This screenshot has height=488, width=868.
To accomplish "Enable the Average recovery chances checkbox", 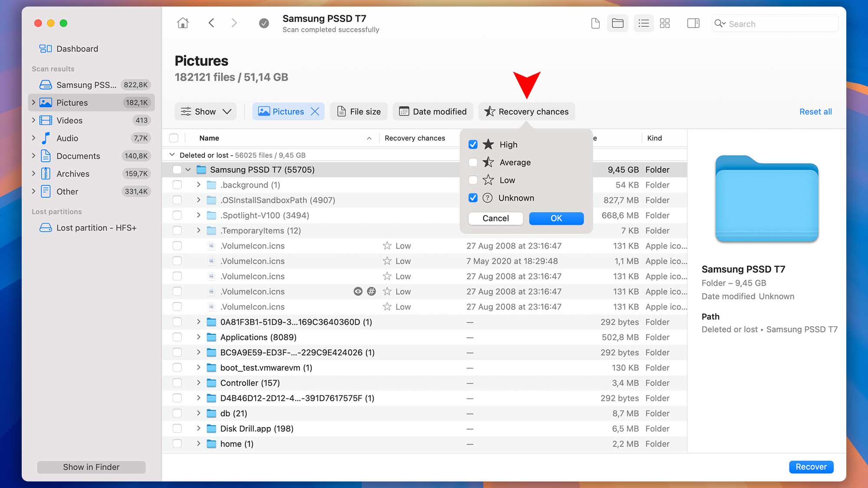I will click(473, 162).
